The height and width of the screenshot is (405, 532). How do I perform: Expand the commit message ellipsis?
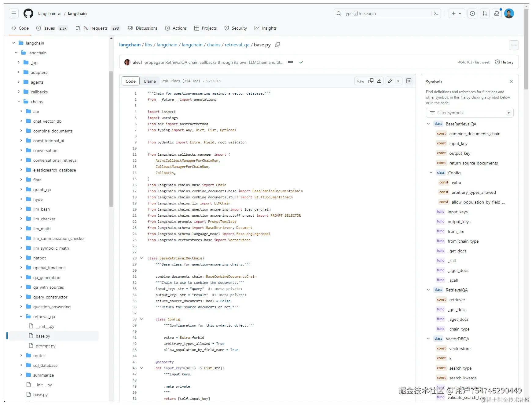click(x=290, y=62)
